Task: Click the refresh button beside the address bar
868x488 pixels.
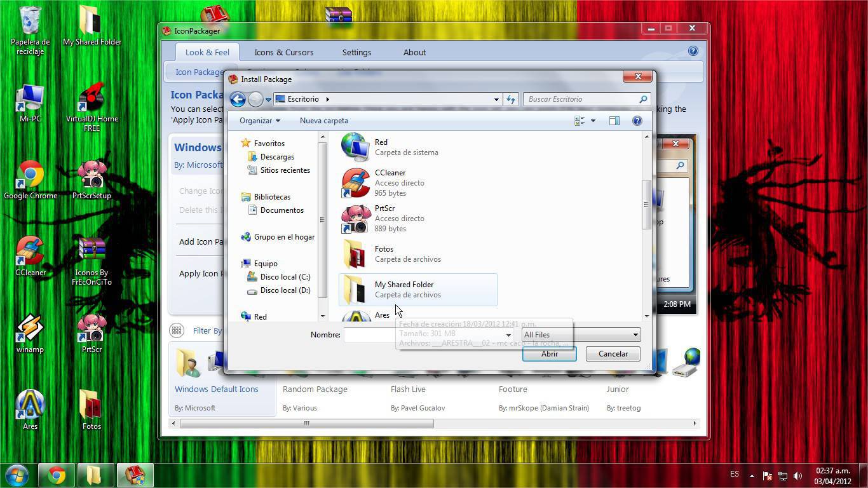Action: click(511, 99)
